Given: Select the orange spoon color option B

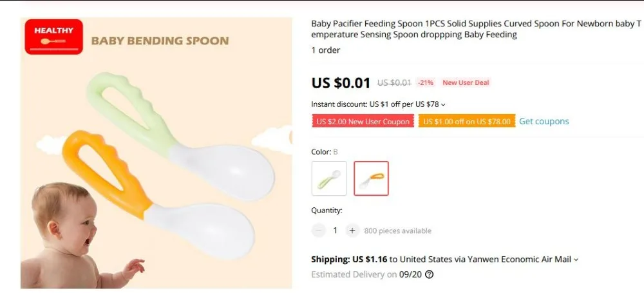Looking at the screenshot, I should click(372, 178).
